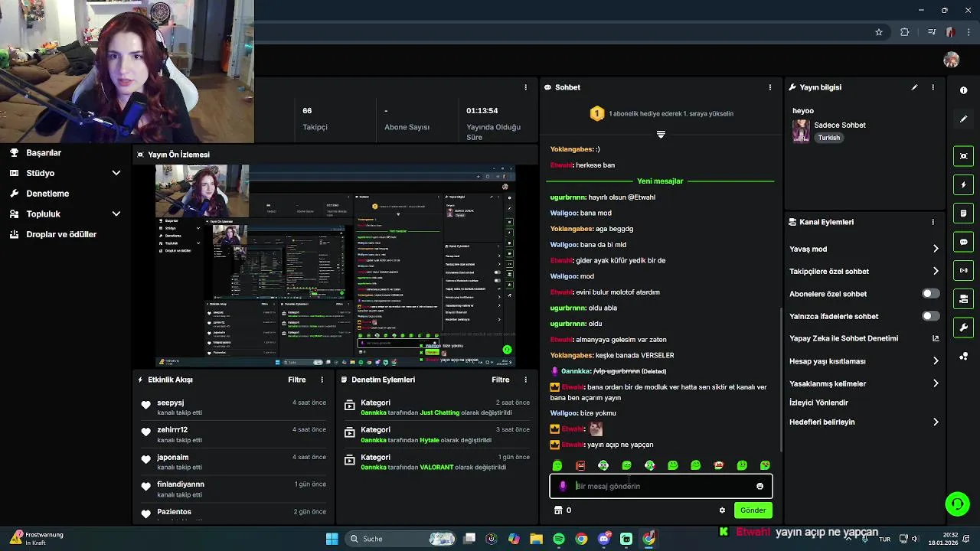
Task: Click the Sadece Sohbet category thumbnail
Action: tap(801, 131)
